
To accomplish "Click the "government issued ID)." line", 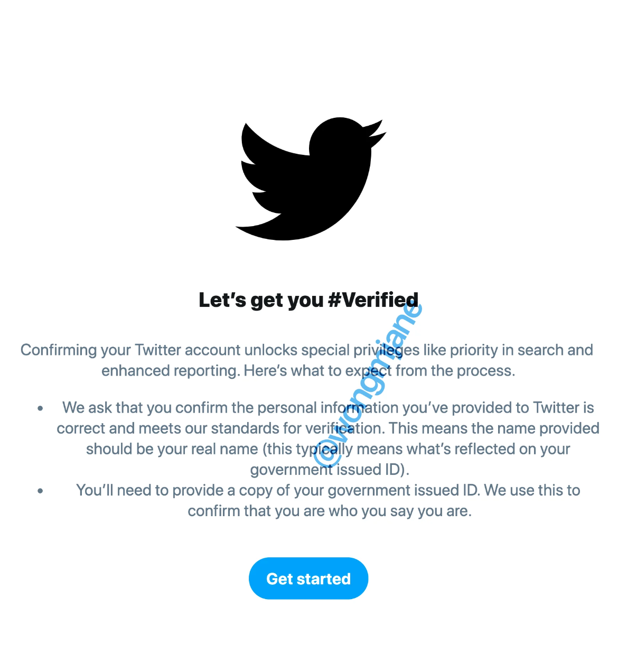I will click(329, 470).
